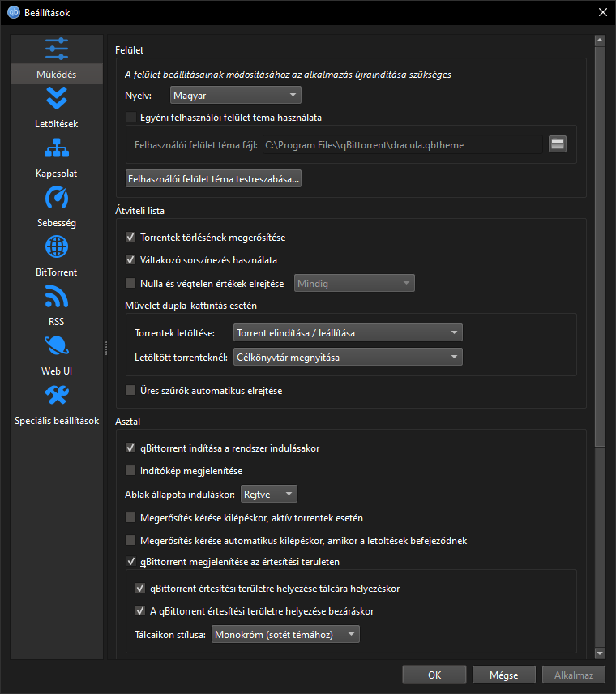
Task: Click the OK button
Action: [x=434, y=675]
